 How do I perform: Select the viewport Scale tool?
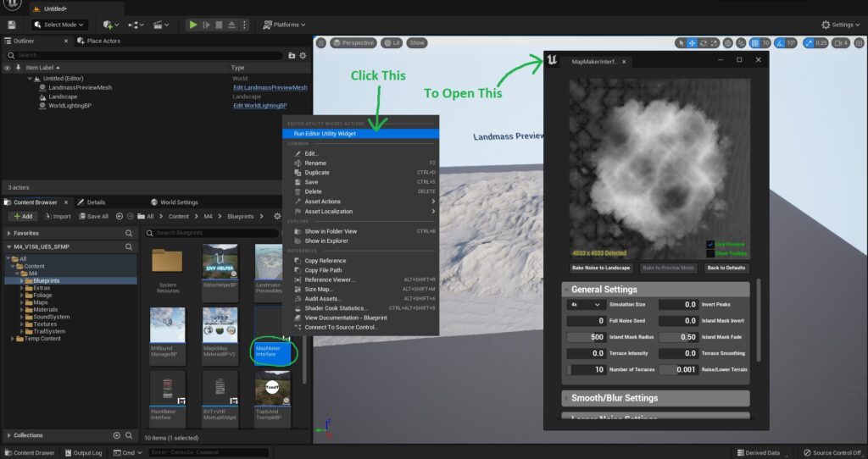click(x=714, y=42)
